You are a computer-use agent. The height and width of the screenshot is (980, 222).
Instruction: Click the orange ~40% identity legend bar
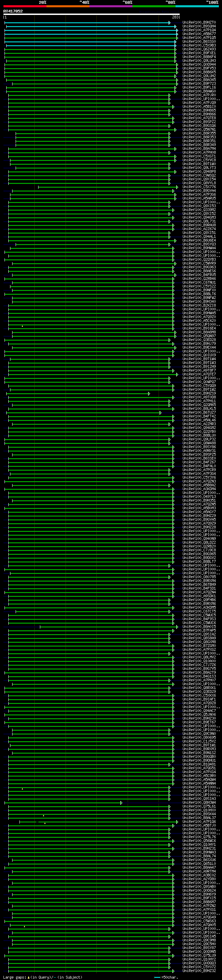coord(68,6)
